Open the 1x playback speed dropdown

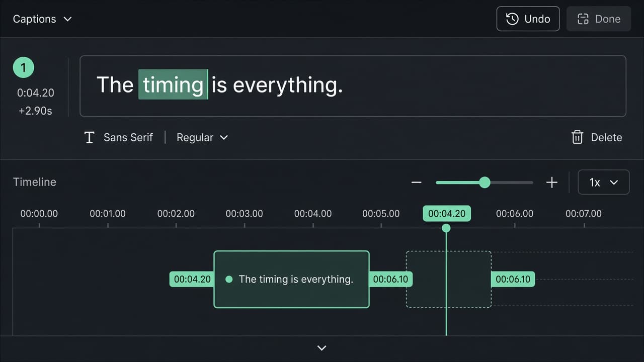(604, 182)
